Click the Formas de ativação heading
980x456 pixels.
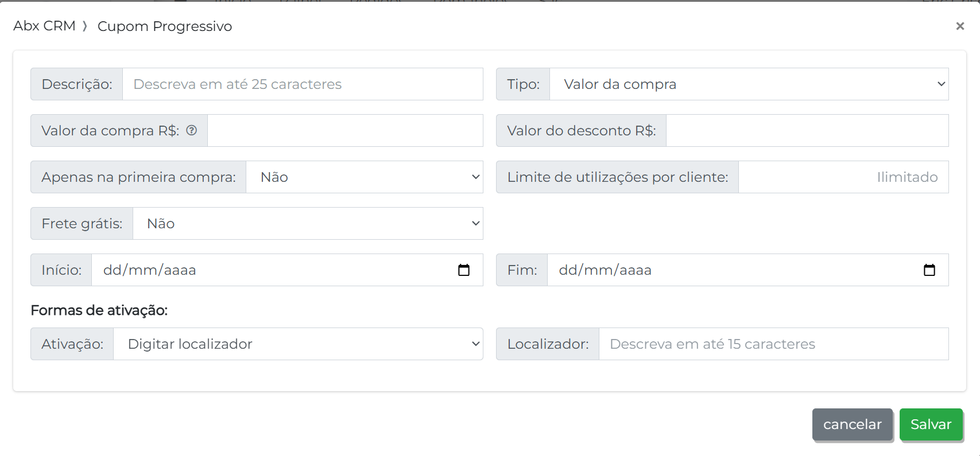pos(99,310)
